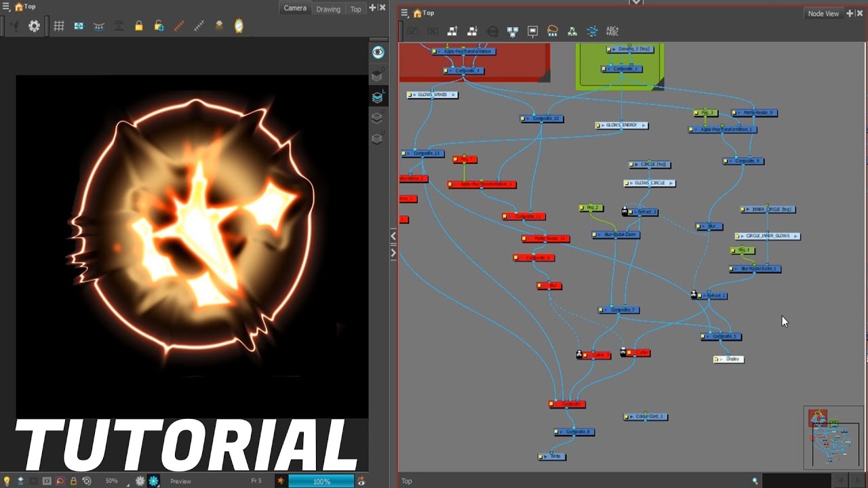868x488 pixels.
Task: Click the move down hierarchy icon
Action: (x=473, y=31)
